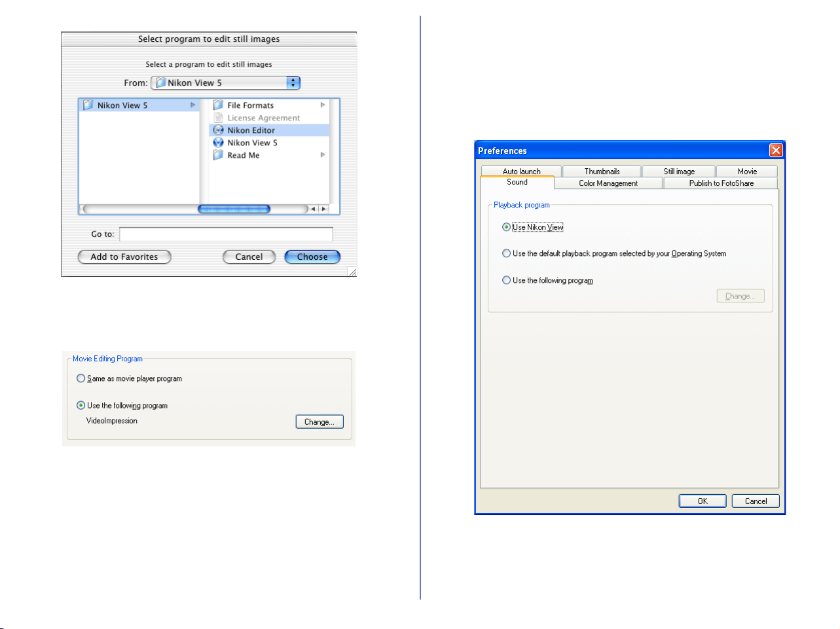Click the File Formats folder icon

coord(219,105)
